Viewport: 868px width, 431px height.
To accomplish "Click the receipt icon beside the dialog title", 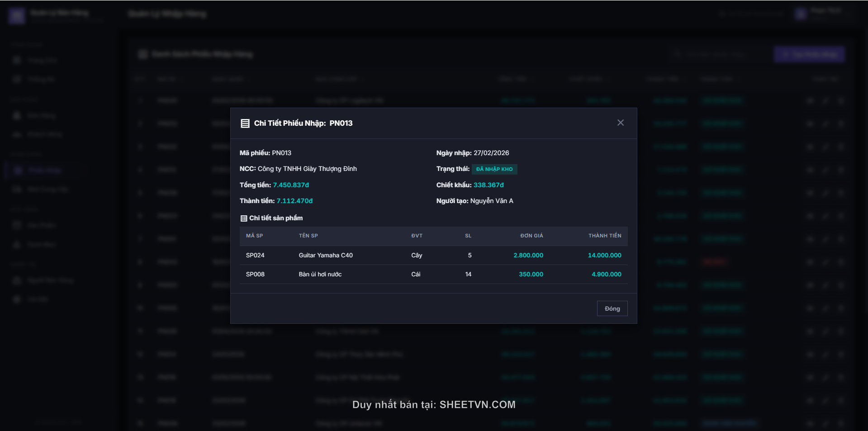I will [x=245, y=123].
